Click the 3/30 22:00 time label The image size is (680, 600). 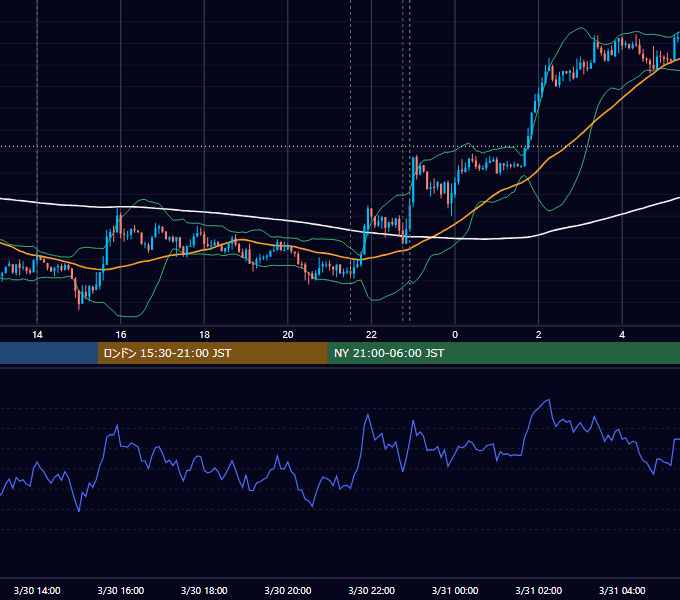[x=371, y=590]
